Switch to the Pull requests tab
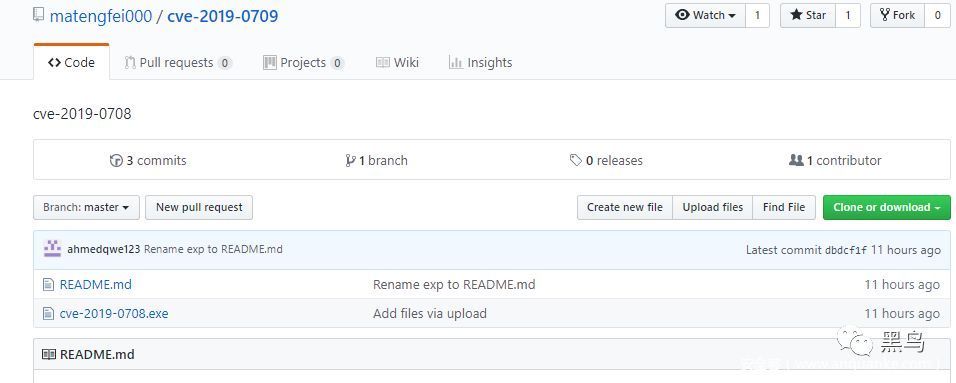Viewport: 956px width, 383px height. (178, 62)
